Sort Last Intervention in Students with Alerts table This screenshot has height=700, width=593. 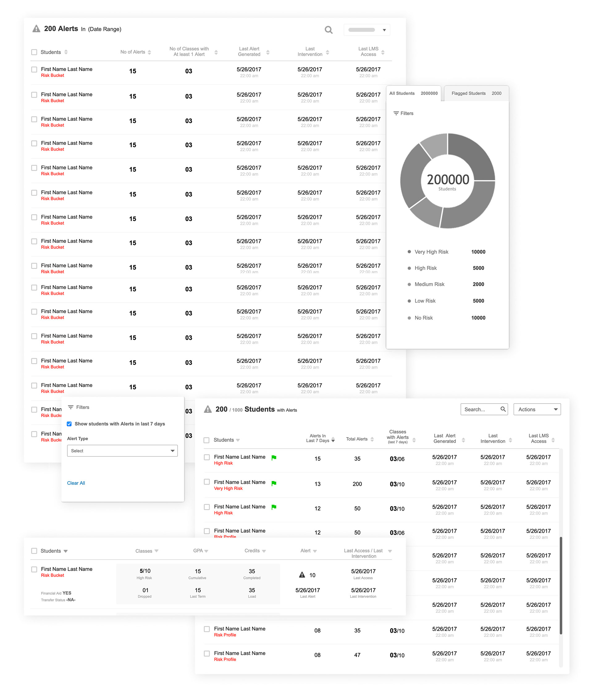click(x=510, y=440)
